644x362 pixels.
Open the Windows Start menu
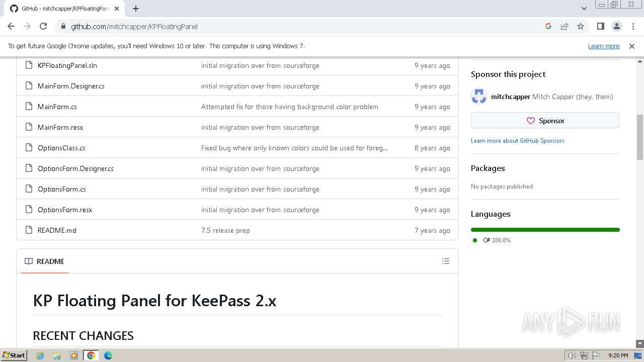pos(14,355)
